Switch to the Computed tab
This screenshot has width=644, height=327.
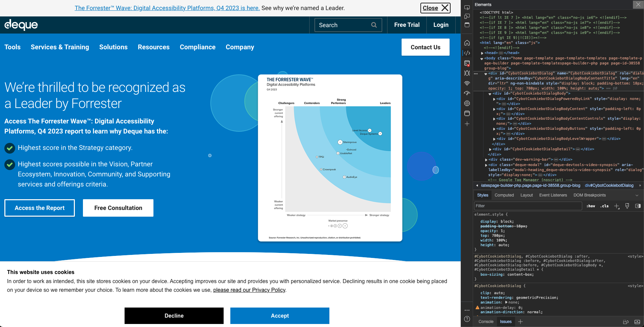[504, 195]
